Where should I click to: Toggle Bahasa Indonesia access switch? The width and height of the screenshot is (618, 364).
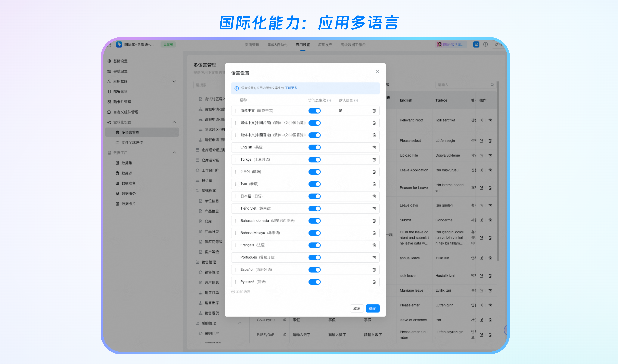[x=314, y=221]
